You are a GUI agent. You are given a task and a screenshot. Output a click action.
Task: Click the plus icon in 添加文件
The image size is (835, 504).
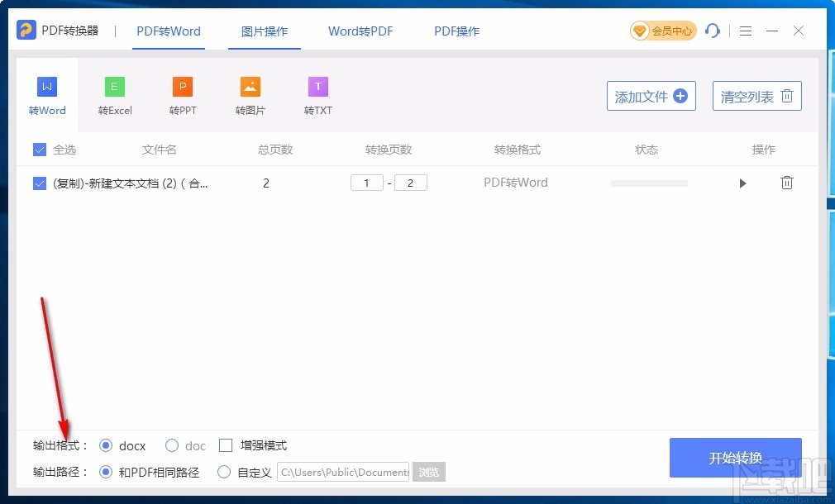tap(680, 95)
